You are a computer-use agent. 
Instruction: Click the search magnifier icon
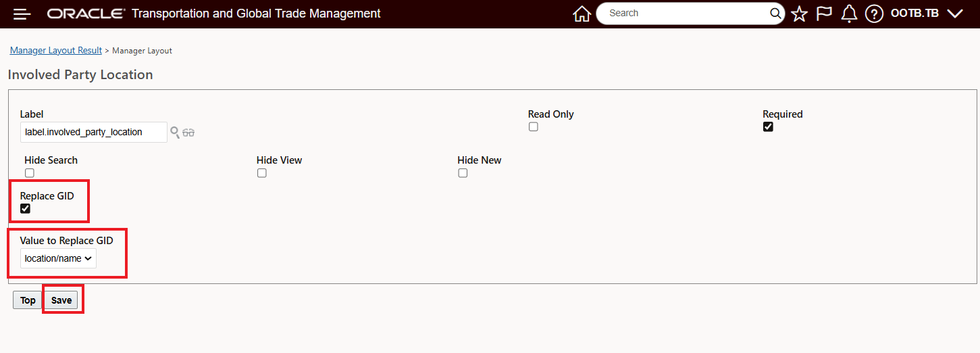[775, 14]
